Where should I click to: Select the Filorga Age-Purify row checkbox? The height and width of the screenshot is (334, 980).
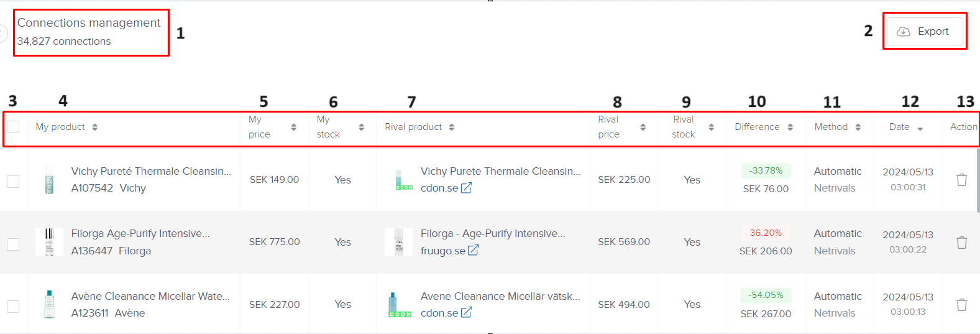(x=13, y=244)
